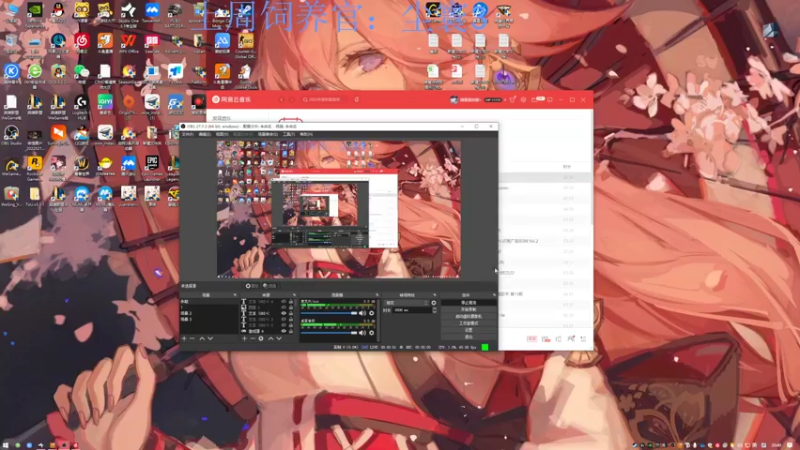
Task: Launch the iQIYI desktop shortcut
Action: [x=105, y=102]
